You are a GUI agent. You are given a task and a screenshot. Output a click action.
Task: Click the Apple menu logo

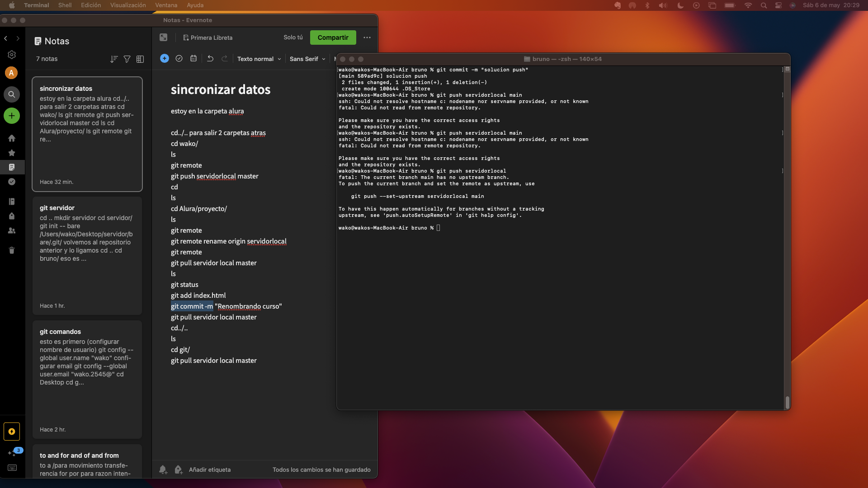pos(12,5)
